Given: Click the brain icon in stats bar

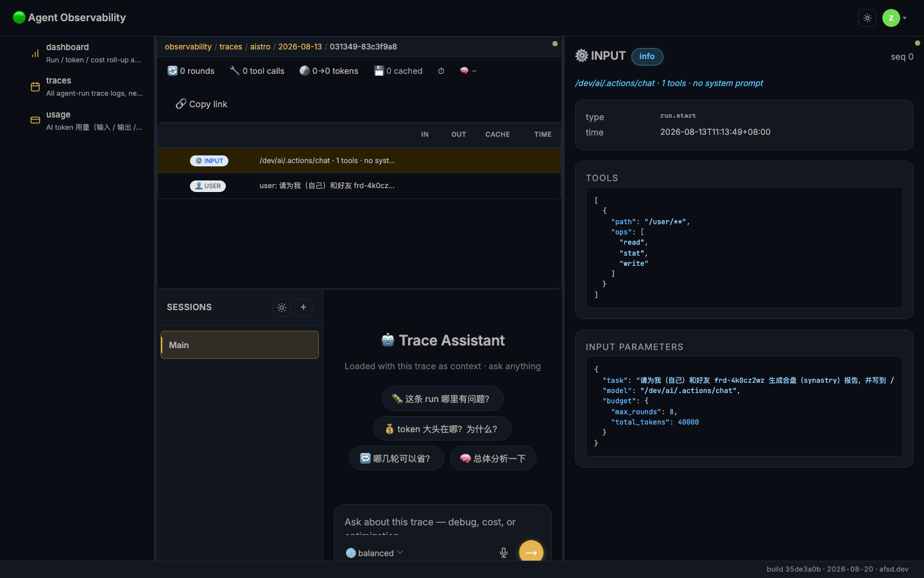Looking at the screenshot, I should coord(464,71).
